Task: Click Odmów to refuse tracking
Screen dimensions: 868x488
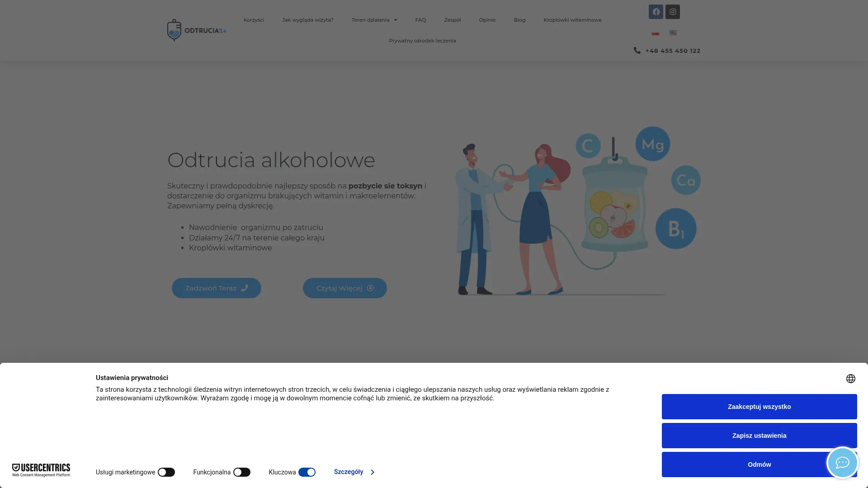Action: (759, 464)
